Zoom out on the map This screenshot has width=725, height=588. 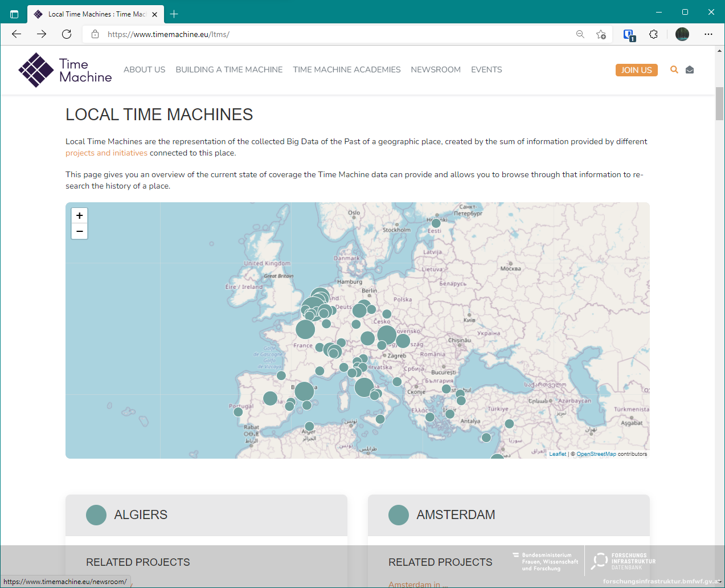point(80,231)
